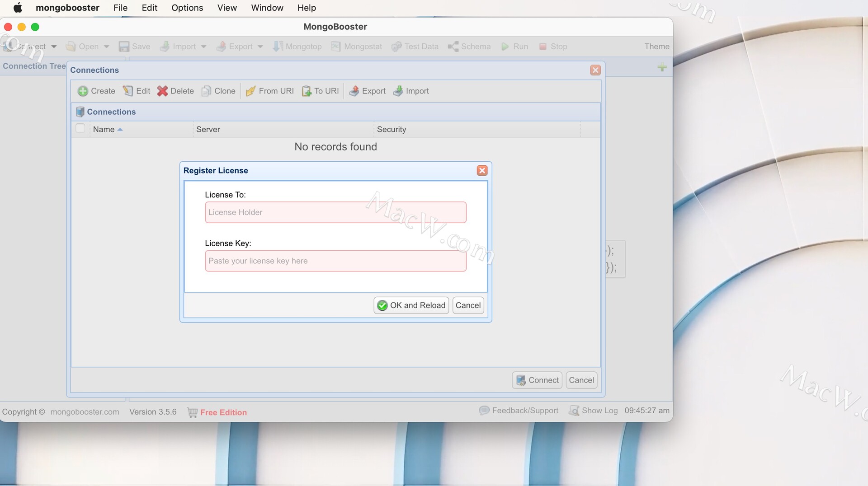868x486 pixels.
Task: Open the View menu
Action: (x=227, y=8)
